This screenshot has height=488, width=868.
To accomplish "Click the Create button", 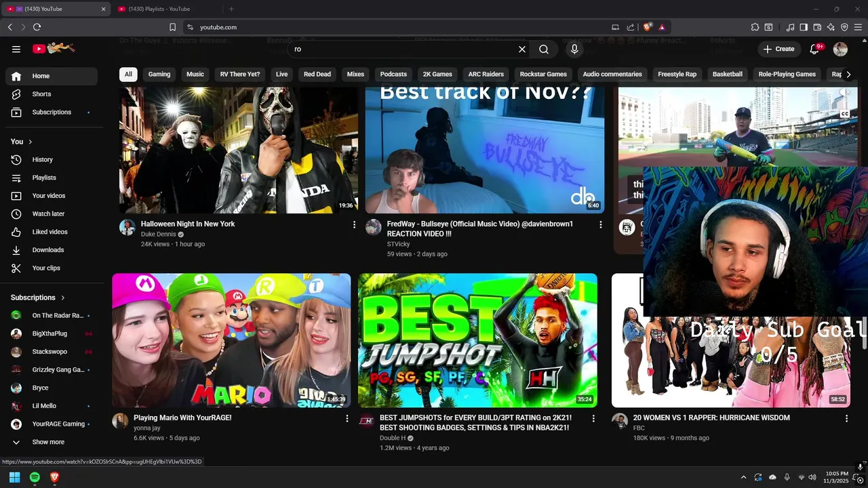I will coord(778,49).
